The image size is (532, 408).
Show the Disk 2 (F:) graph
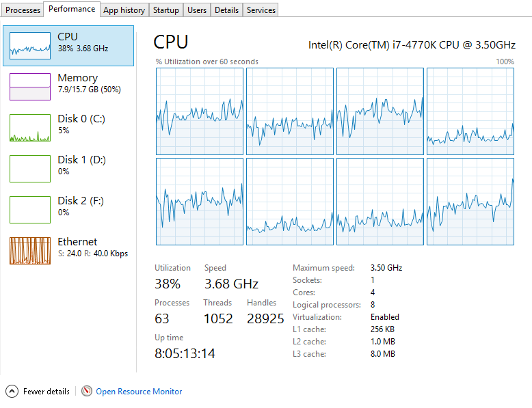(30, 209)
